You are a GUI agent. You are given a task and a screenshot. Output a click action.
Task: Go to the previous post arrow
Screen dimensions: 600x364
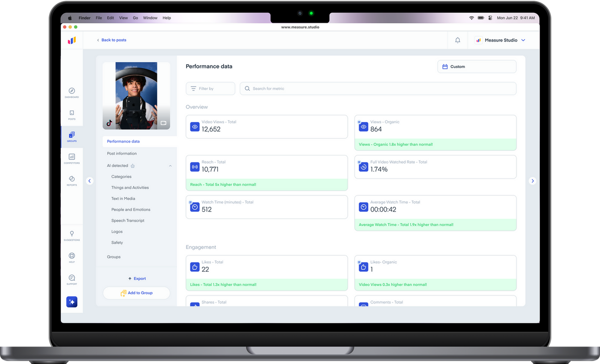pyautogui.click(x=90, y=181)
